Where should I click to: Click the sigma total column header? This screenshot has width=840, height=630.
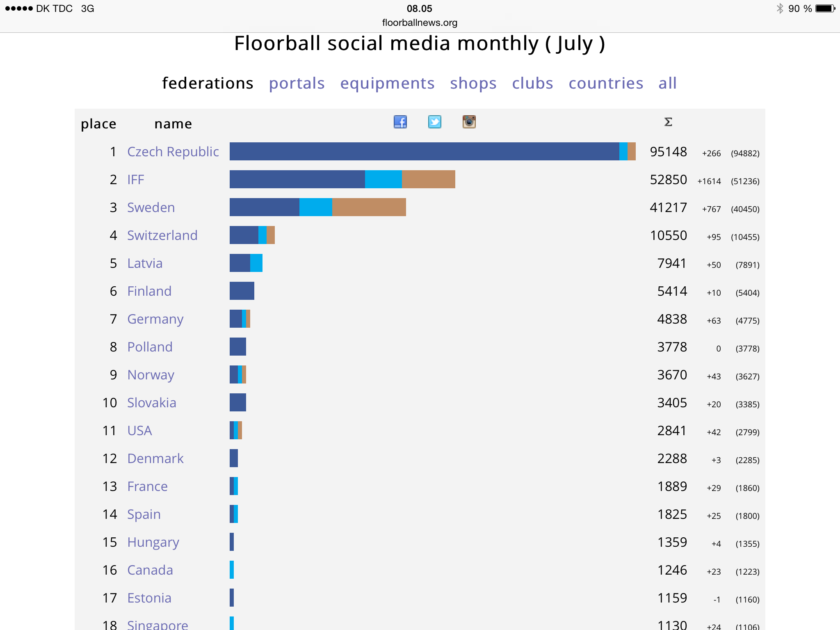coord(668,122)
